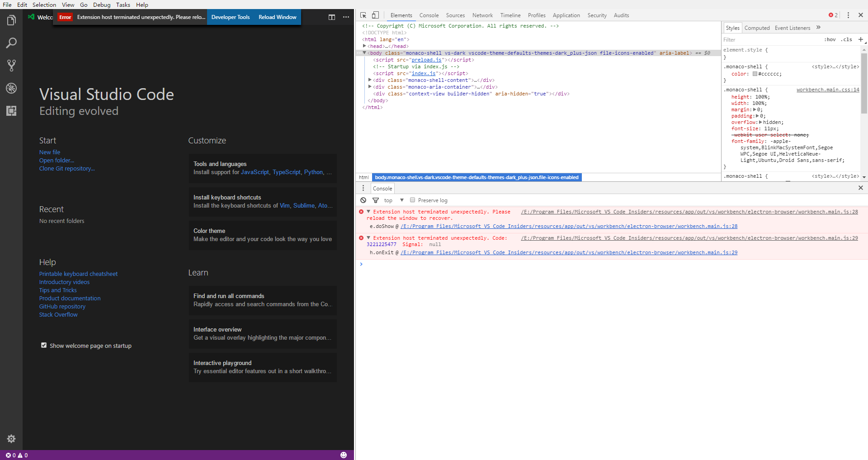This screenshot has width=868, height=460.
Task: Click the #cccccc color swatch in Styles
Action: click(754, 74)
